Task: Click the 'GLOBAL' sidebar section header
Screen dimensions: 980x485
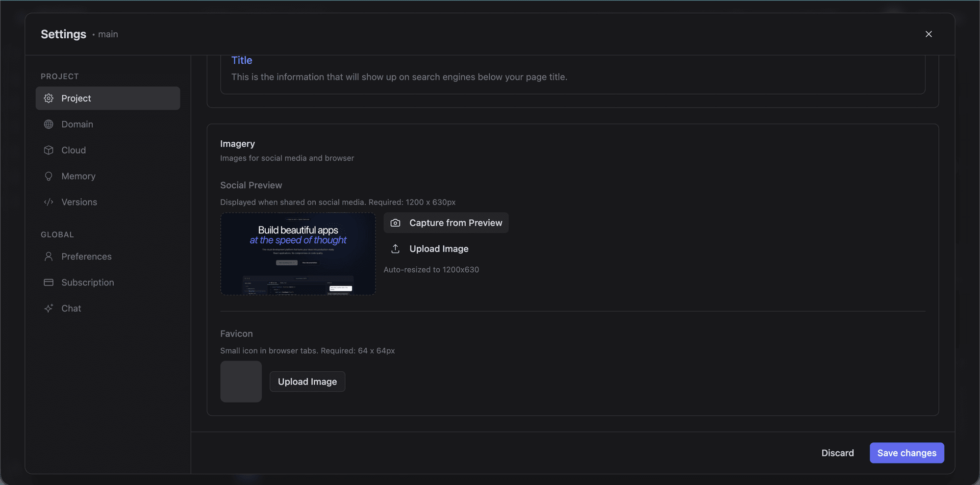Action: click(57, 235)
